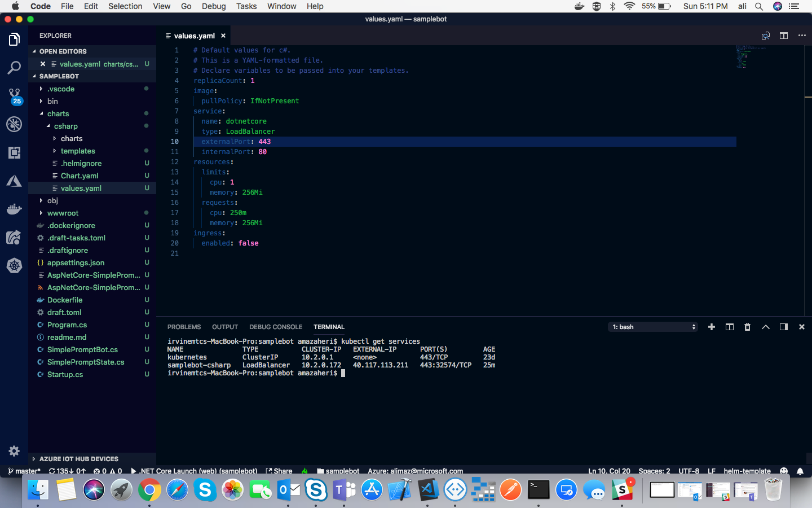Open the Kubernetes view icon
The image size is (812, 508).
coord(14,265)
